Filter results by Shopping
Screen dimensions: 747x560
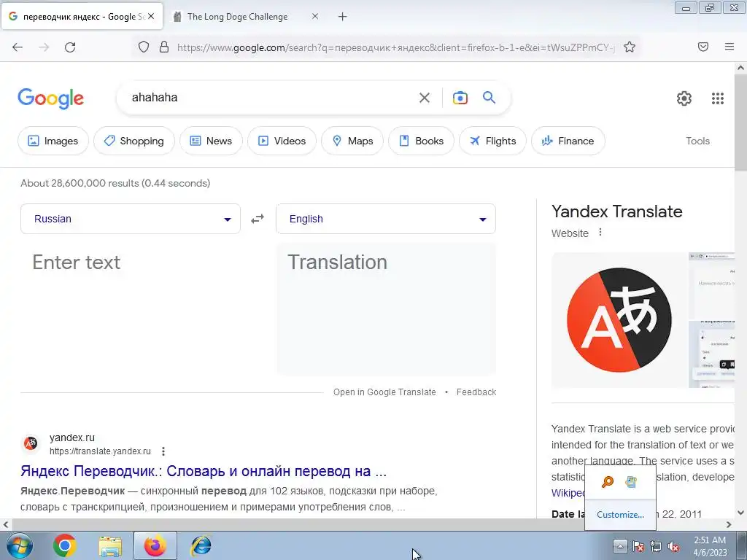(x=134, y=141)
